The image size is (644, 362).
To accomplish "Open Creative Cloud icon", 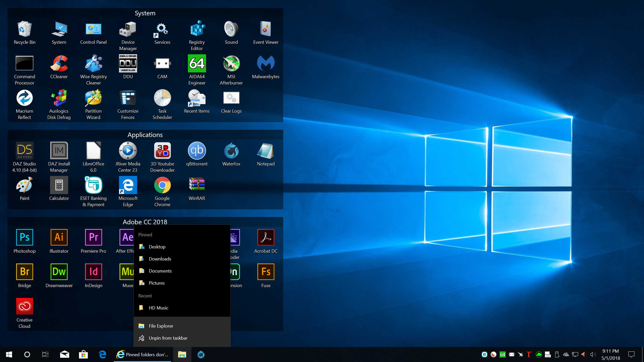I will [x=24, y=313].
